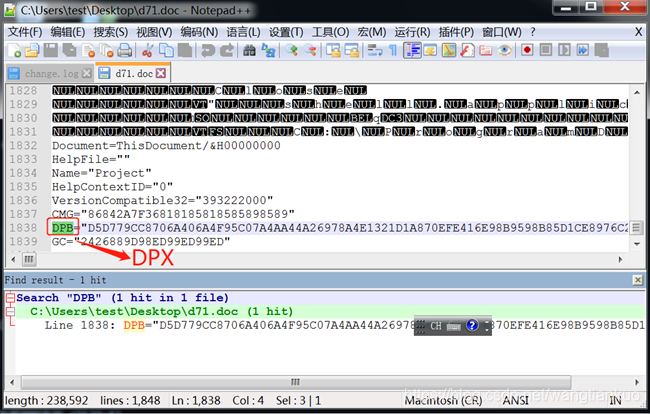Open the 视图(V) menu
Viewport: 650px width, 414px height.
pos(154,32)
